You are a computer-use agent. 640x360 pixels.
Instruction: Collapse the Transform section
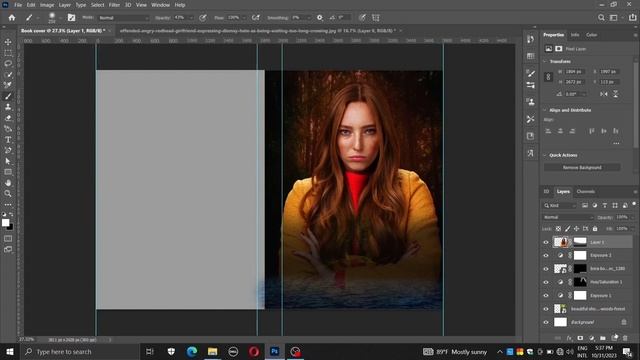pyautogui.click(x=545, y=61)
